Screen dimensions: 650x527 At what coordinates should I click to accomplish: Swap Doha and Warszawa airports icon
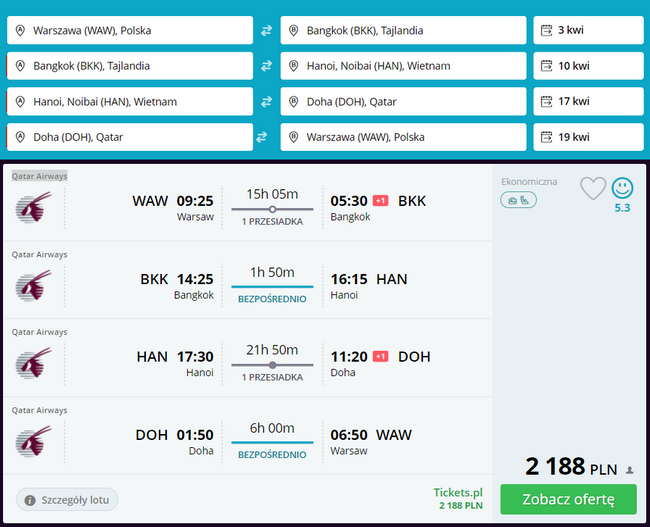[262, 137]
